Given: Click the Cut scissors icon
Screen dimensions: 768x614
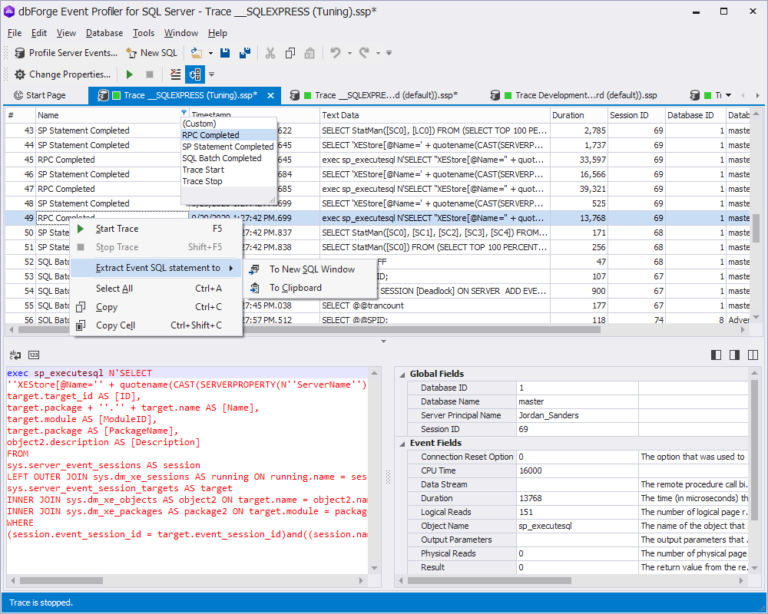Looking at the screenshot, I should click(x=270, y=53).
